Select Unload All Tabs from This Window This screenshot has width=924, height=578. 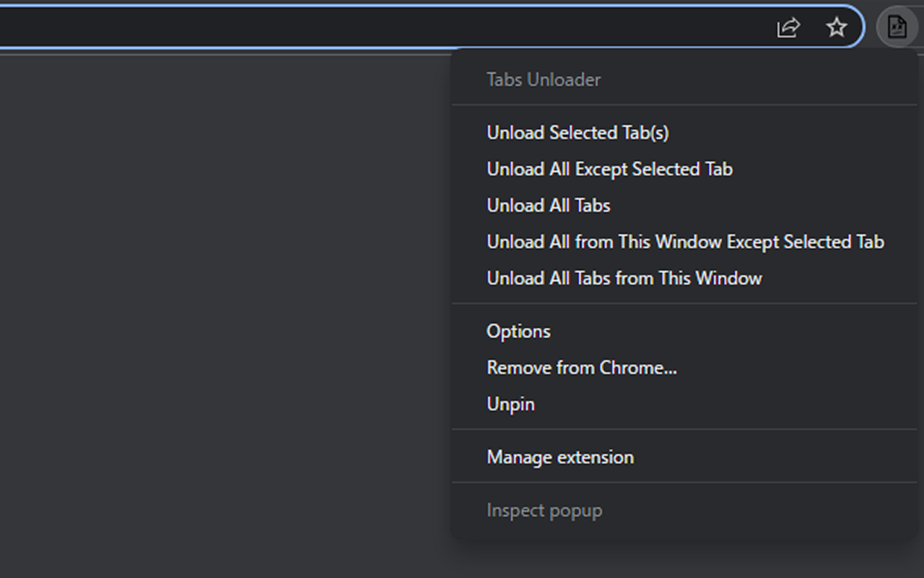pyautogui.click(x=624, y=278)
